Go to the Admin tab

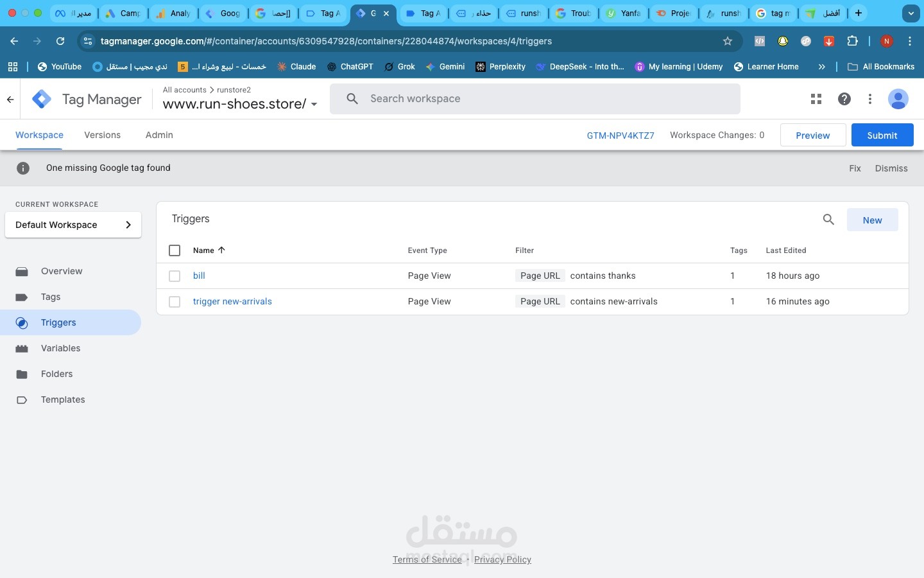(159, 135)
